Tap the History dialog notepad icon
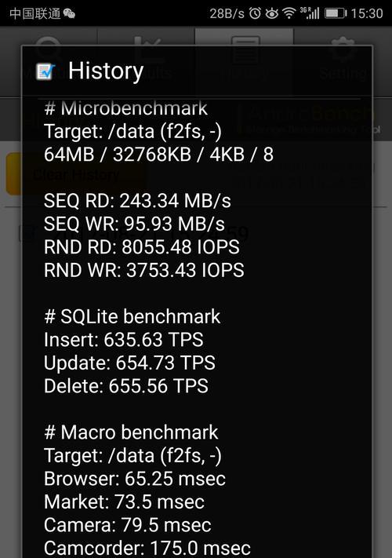 45,71
